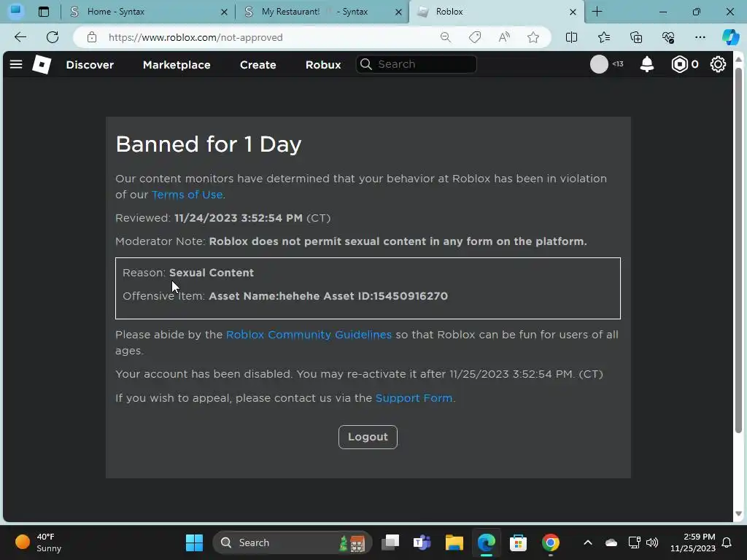Image resolution: width=747 pixels, height=560 pixels.
Task: Close the Roblox tab
Action: click(573, 12)
